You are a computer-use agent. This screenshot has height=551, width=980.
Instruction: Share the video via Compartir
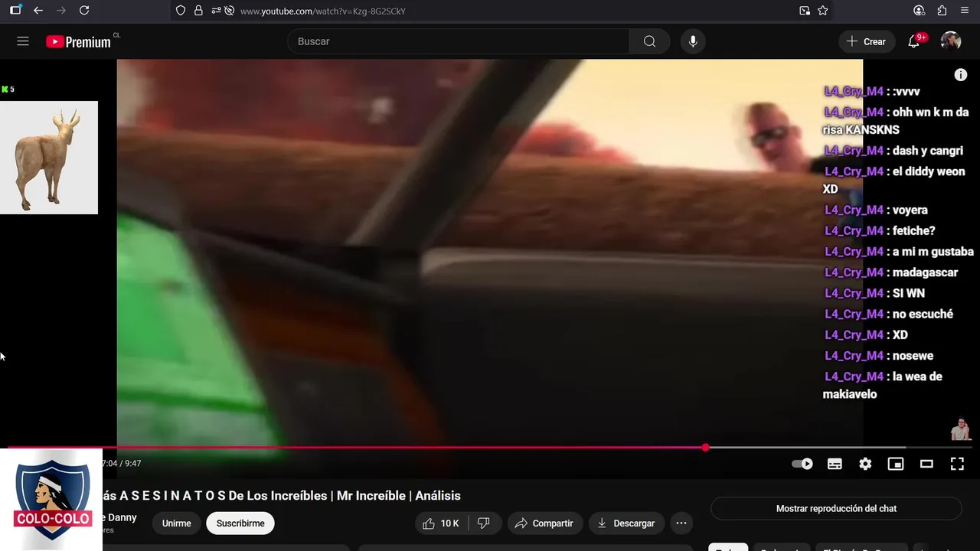[544, 523]
